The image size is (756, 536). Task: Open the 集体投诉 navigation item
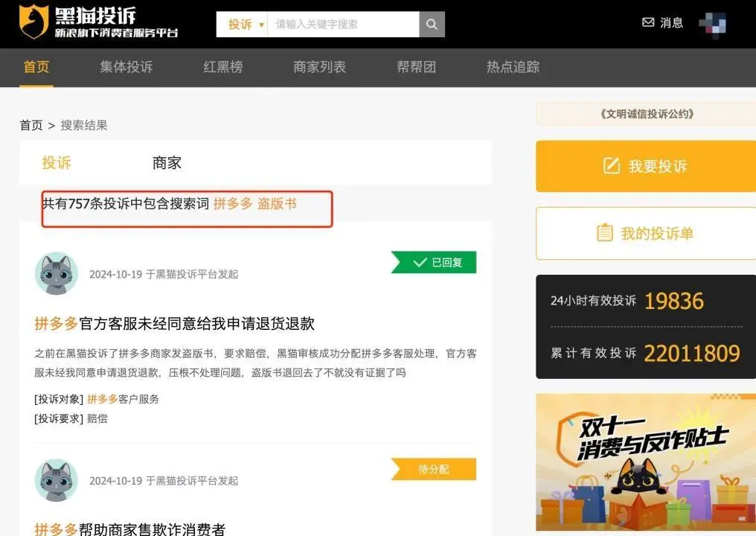click(x=126, y=66)
